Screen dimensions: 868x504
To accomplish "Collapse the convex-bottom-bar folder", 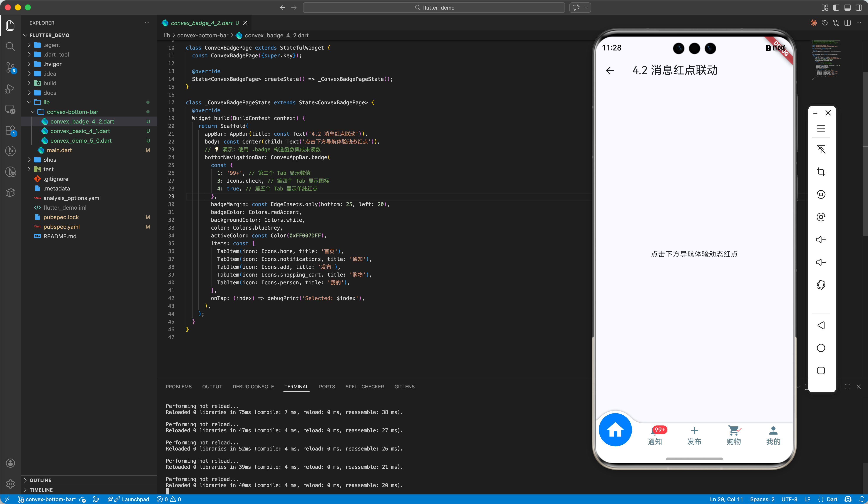I will [x=72, y=112].
